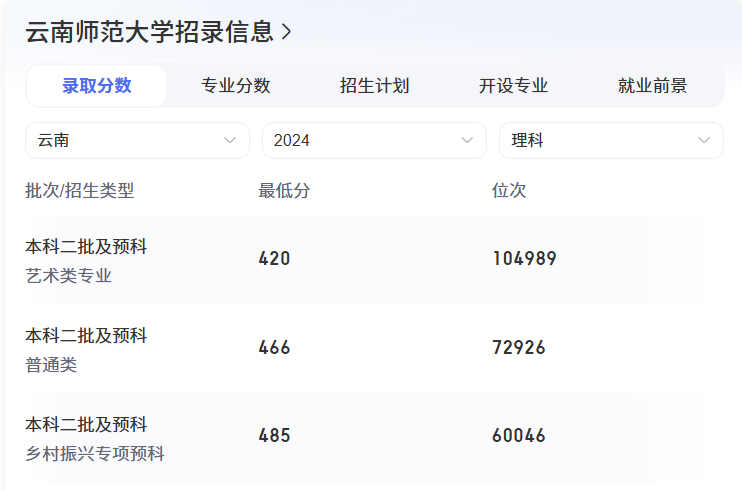Click minimum score 420
The image size is (742, 491).
(274, 259)
